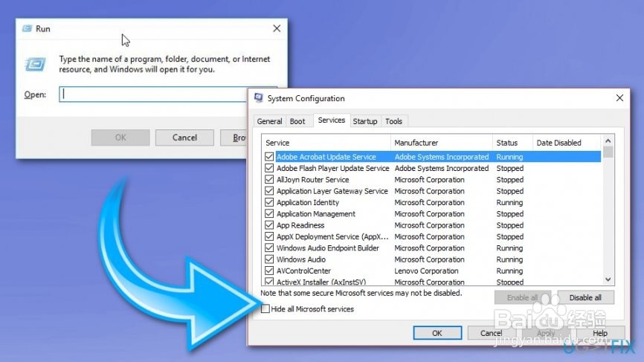Uncheck Windows Audio service checkbox

coord(269,259)
